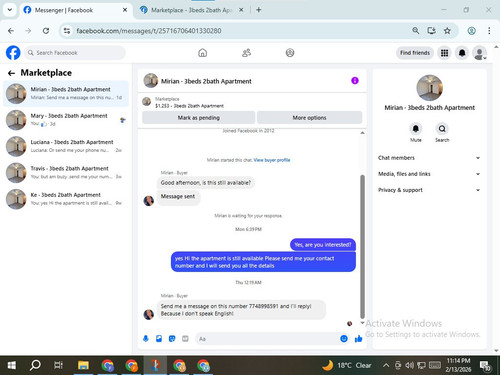The height and width of the screenshot is (375, 500).
Task: Open conversation info purple icon
Action: pos(355,80)
